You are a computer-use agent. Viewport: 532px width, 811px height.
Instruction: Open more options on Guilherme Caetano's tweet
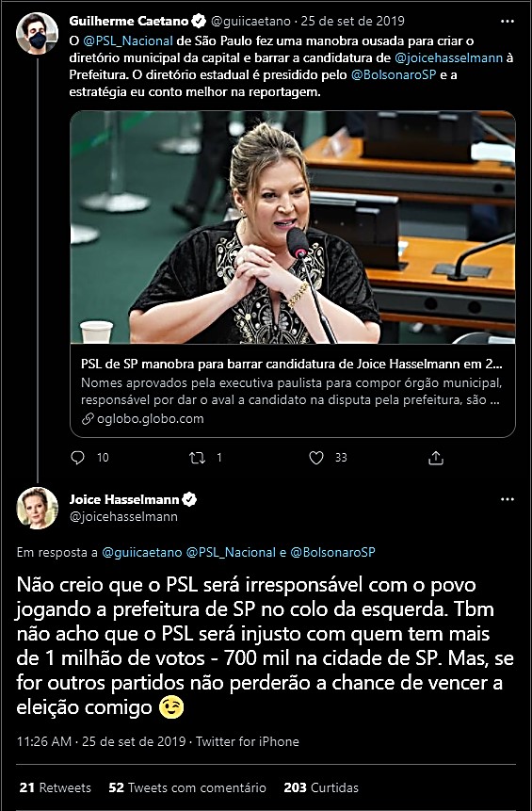tap(508, 22)
